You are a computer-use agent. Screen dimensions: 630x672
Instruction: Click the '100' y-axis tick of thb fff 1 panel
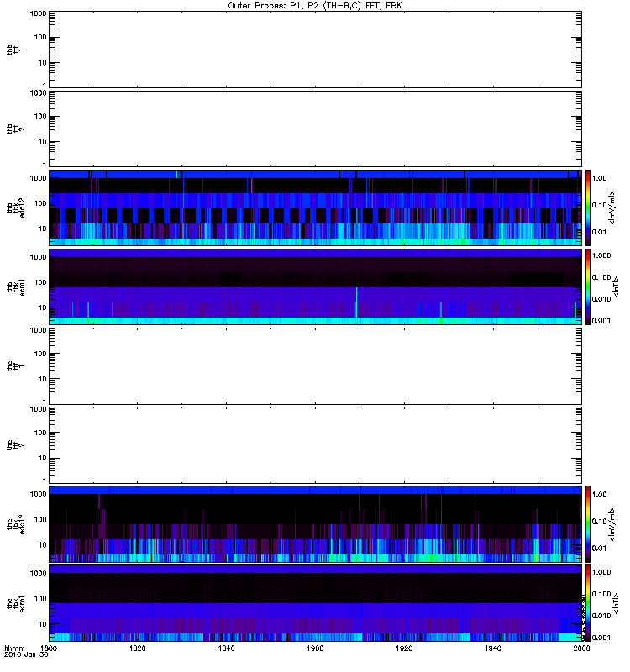(x=40, y=37)
